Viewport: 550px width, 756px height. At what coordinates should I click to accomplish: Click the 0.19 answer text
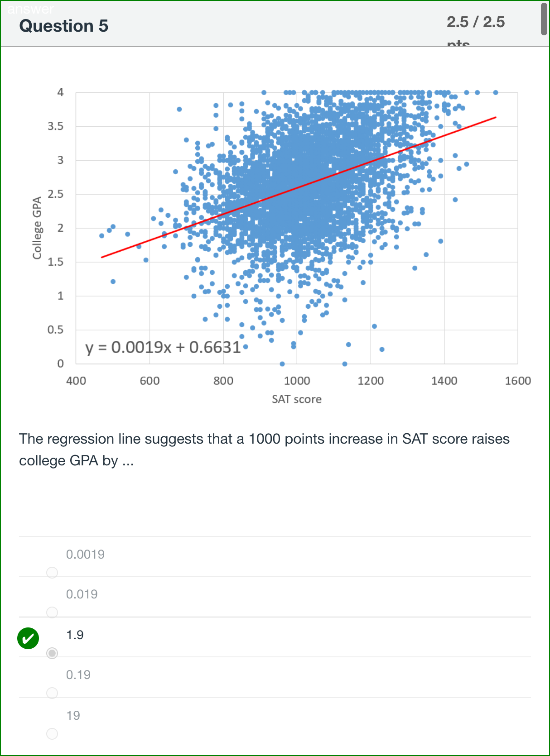tap(78, 675)
